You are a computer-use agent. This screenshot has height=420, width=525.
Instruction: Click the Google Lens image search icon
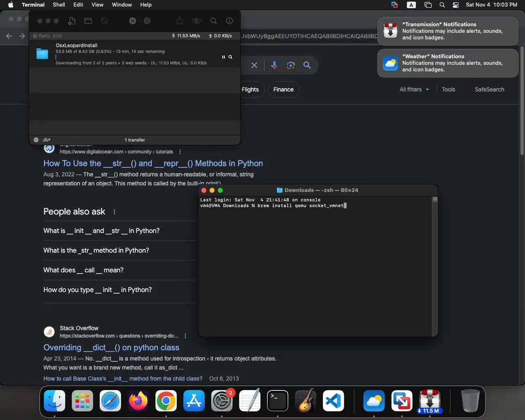[291, 65]
